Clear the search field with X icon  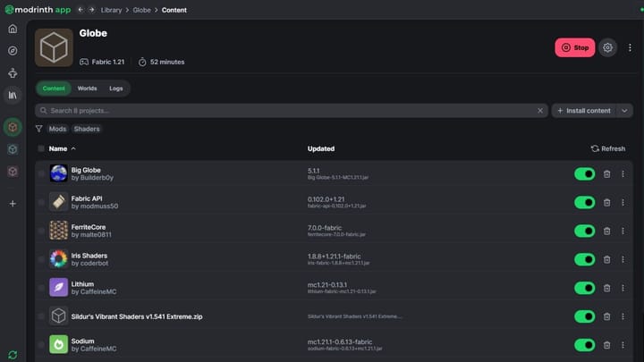(x=540, y=111)
